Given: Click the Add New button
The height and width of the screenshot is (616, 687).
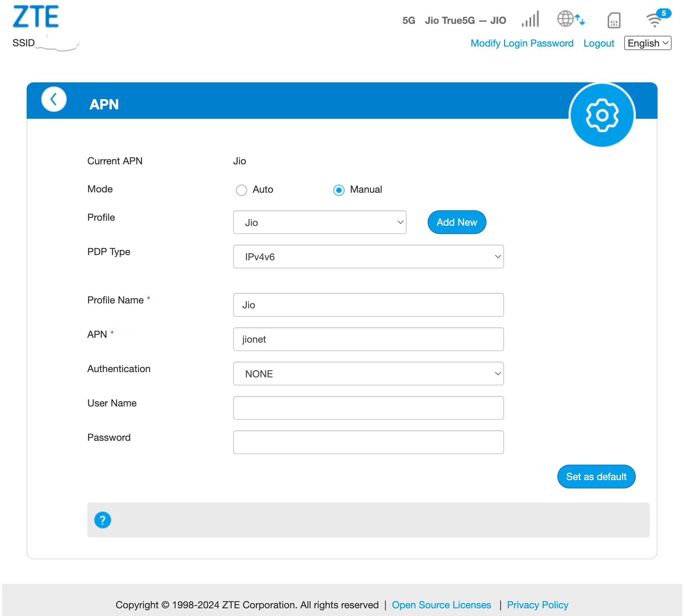Looking at the screenshot, I should (456, 222).
